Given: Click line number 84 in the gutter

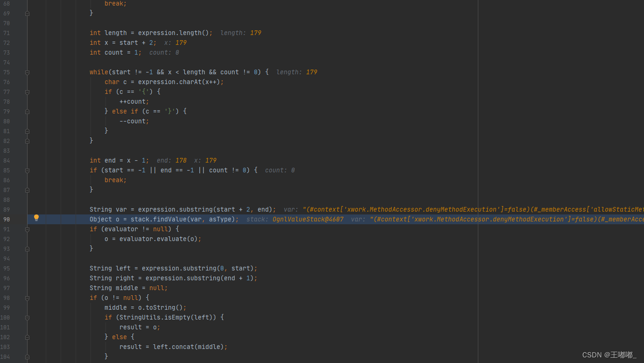Looking at the screenshot, I should coord(7,161).
